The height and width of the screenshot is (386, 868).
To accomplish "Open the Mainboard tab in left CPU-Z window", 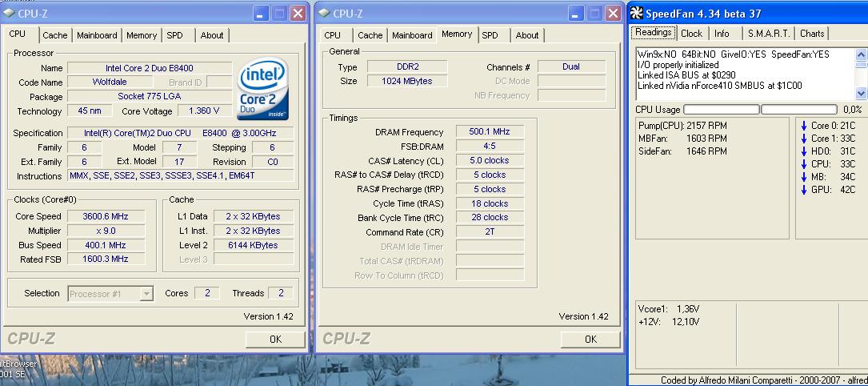I will [97, 35].
